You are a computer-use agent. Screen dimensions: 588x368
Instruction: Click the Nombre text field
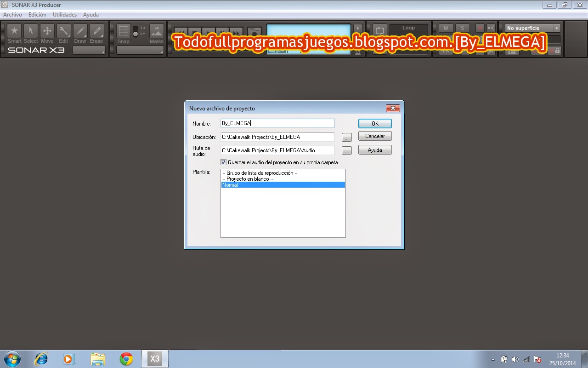click(x=277, y=123)
